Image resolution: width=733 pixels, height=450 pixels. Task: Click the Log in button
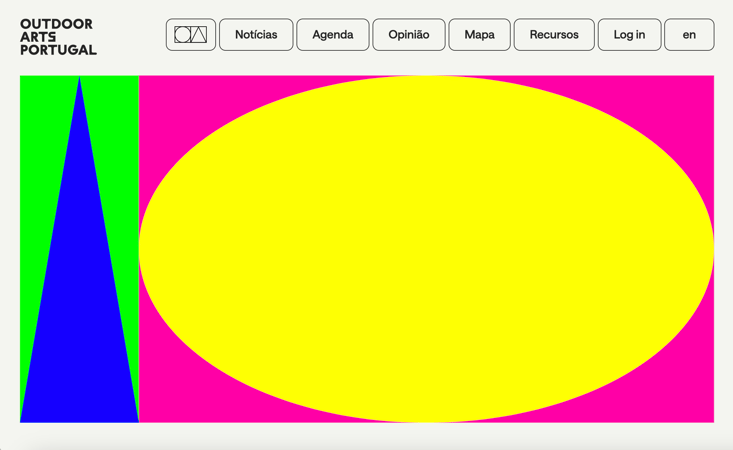[x=629, y=35]
